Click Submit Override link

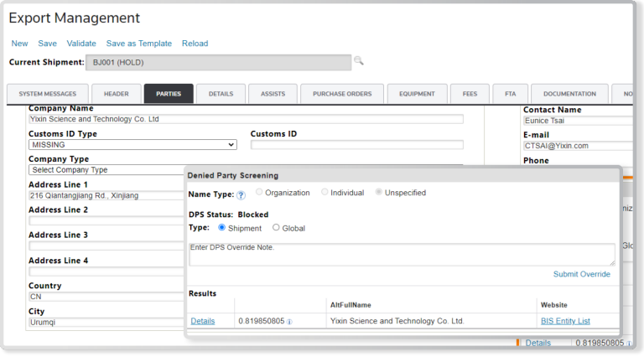[x=581, y=274]
